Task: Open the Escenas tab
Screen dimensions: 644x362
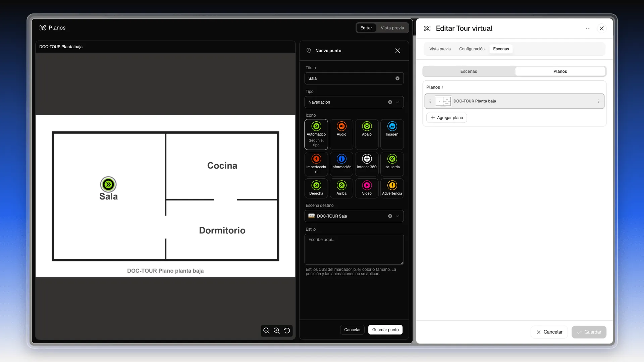Action: (x=501, y=49)
